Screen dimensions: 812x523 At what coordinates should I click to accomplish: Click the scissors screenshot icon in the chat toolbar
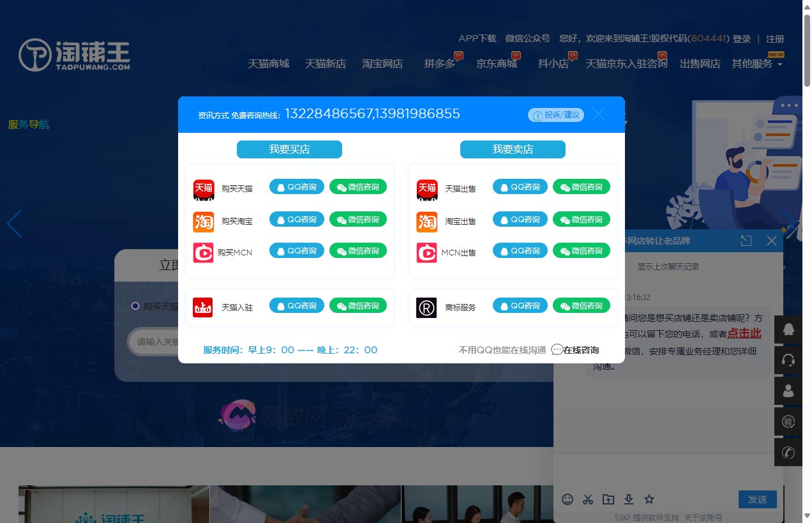(x=588, y=499)
